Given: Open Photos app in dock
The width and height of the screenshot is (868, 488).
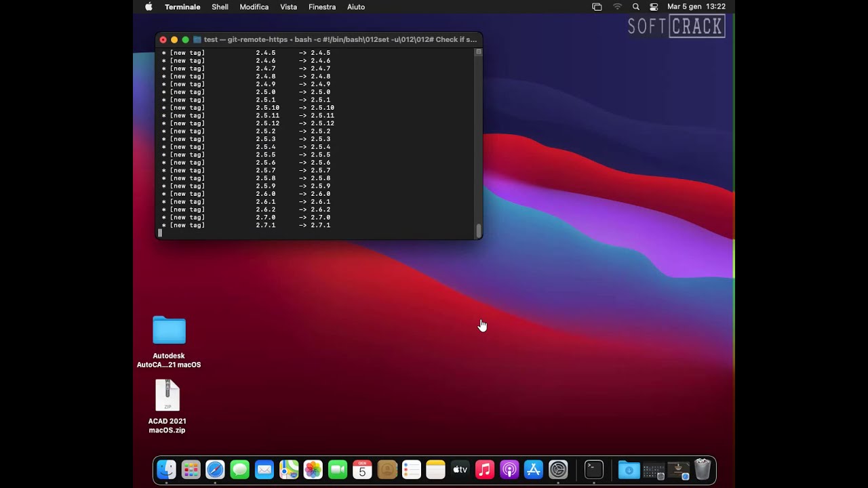Looking at the screenshot, I should [313, 470].
